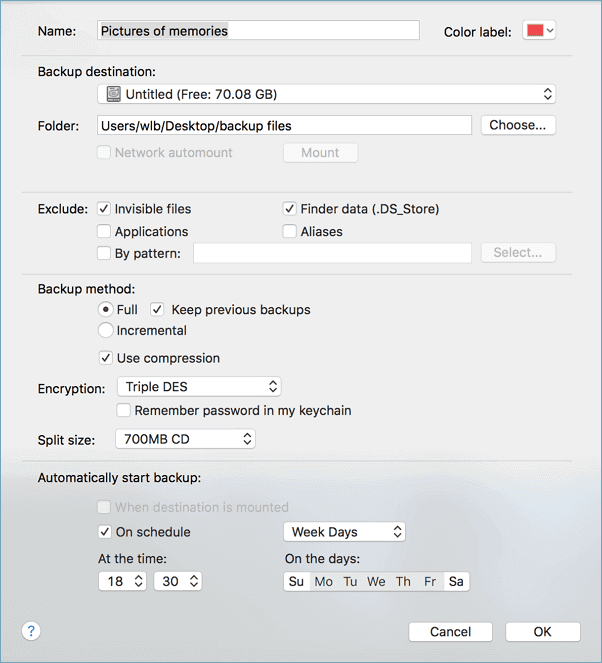Viewport: 602px width, 663px height.
Task: Click the Name text field
Action: tap(259, 31)
